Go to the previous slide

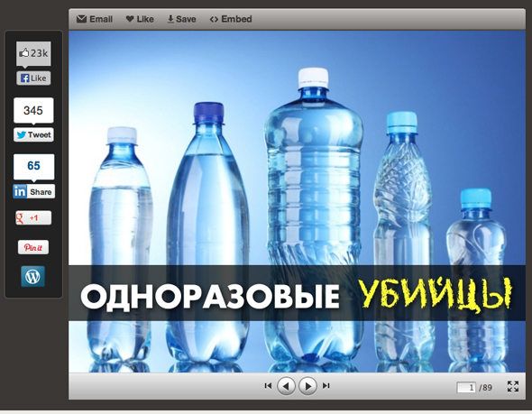pyautogui.click(x=286, y=386)
